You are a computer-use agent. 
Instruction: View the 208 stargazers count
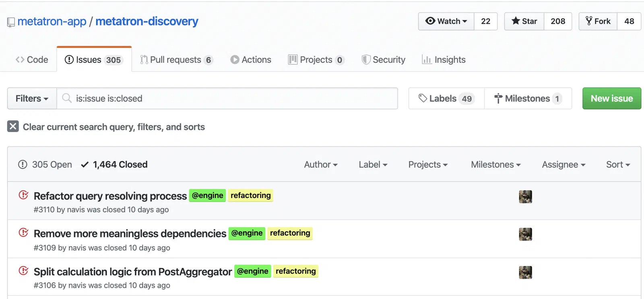point(558,21)
